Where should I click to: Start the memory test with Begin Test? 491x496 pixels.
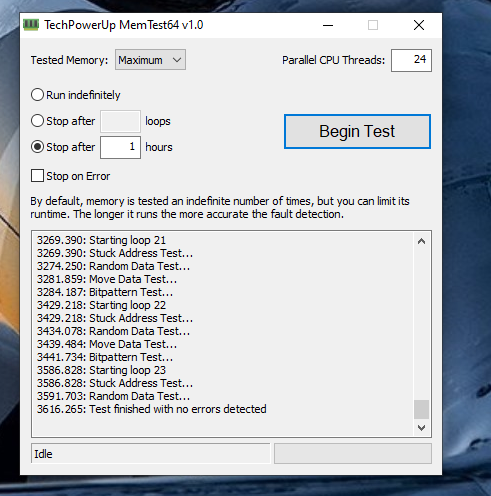[357, 131]
